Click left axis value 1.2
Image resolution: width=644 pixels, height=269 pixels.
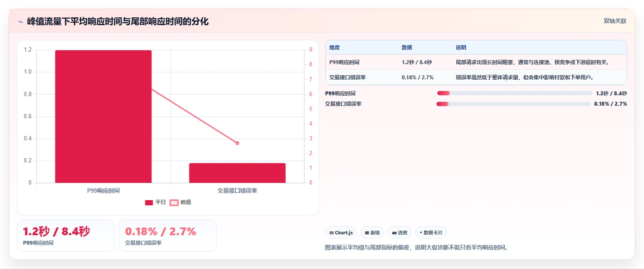28,50
